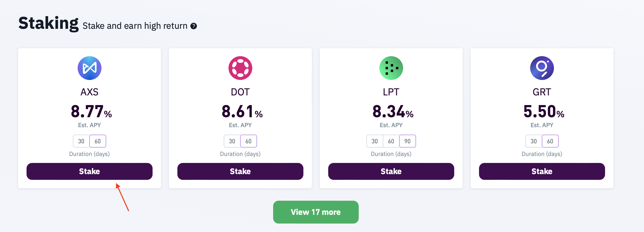Image resolution: width=644 pixels, height=232 pixels.
Task: Select 30 days duration for LPT
Action: [375, 141]
